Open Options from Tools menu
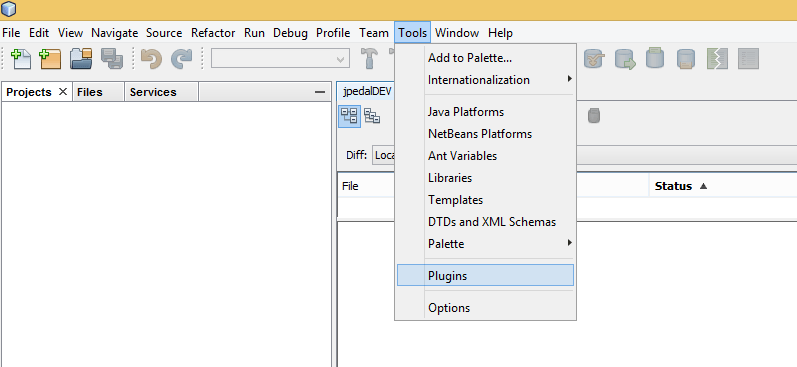 click(486, 308)
